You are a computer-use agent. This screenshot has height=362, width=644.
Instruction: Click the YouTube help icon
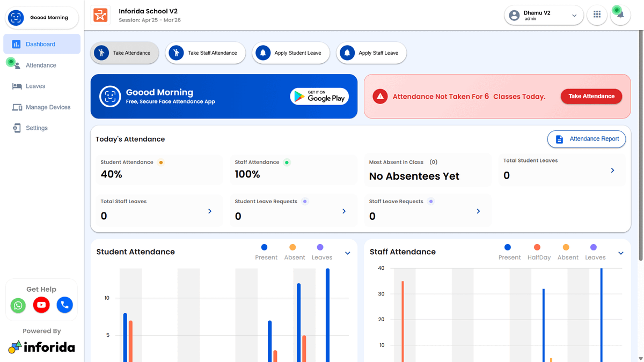click(x=41, y=305)
